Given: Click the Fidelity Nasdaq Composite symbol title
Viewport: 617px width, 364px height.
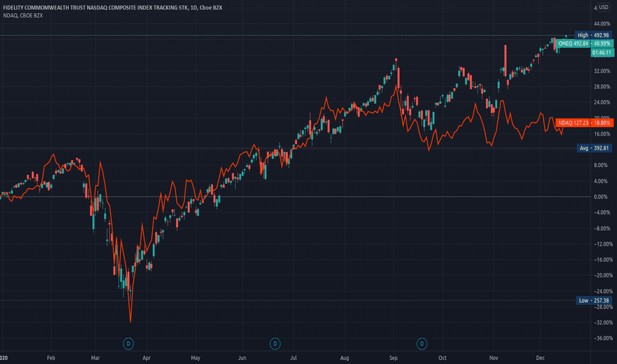Looking at the screenshot, I should coord(113,7).
